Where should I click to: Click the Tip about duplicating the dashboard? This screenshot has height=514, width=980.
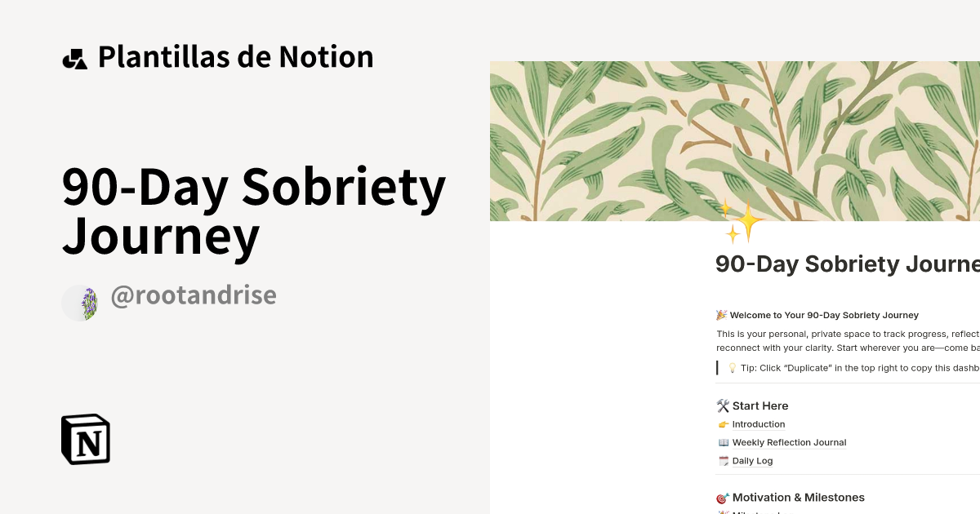pyautogui.click(x=849, y=368)
